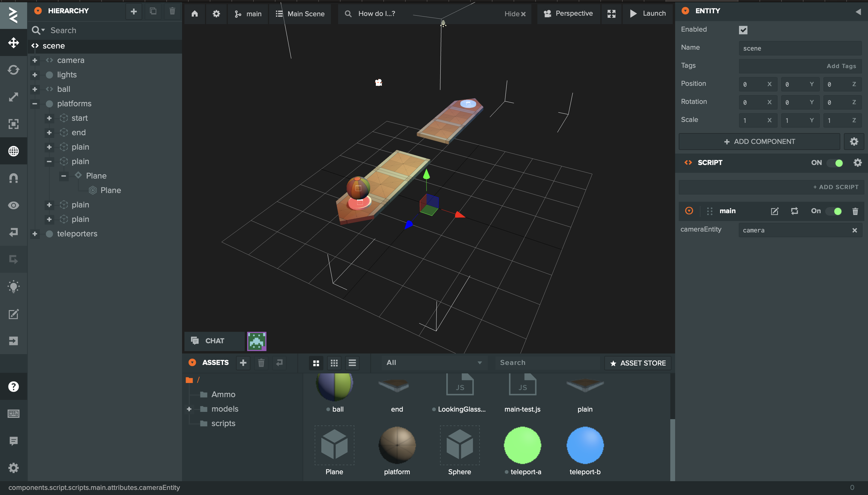Screen dimensions: 868x495
Task: Click the snap magnet icon
Action: 13,178
